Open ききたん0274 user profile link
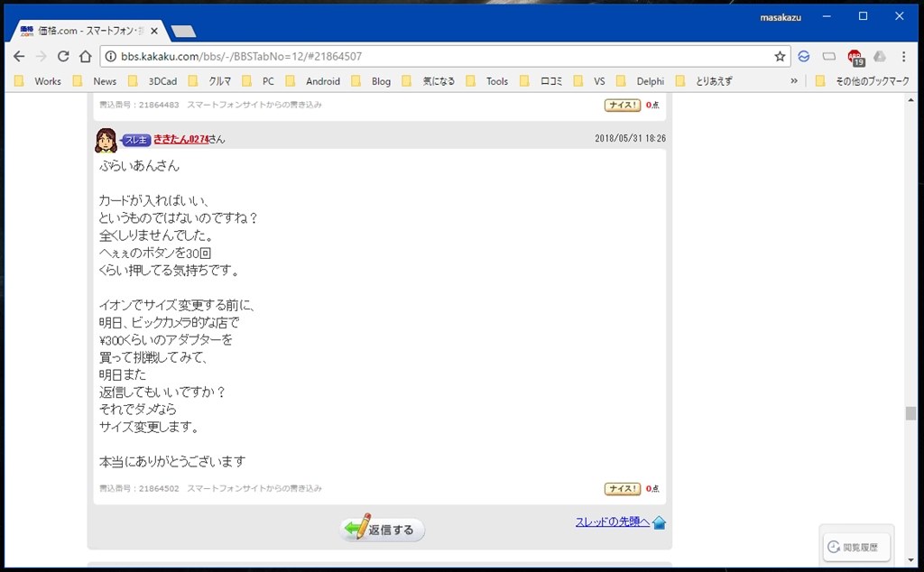The height and width of the screenshot is (572, 924). coord(180,139)
